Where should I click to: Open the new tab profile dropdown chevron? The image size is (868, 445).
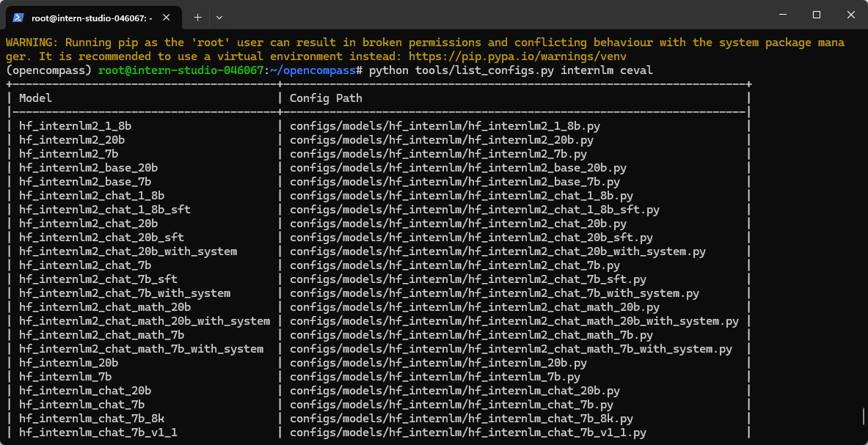click(x=219, y=17)
